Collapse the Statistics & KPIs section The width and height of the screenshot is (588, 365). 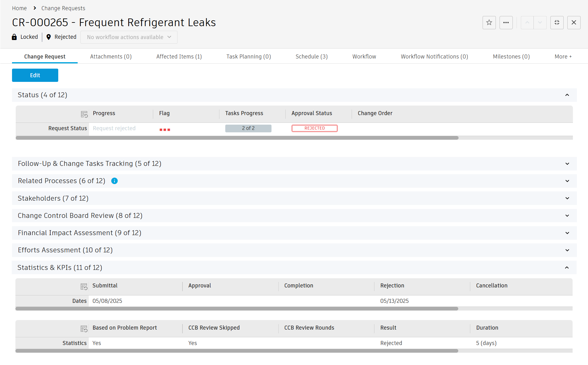[x=567, y=268]
